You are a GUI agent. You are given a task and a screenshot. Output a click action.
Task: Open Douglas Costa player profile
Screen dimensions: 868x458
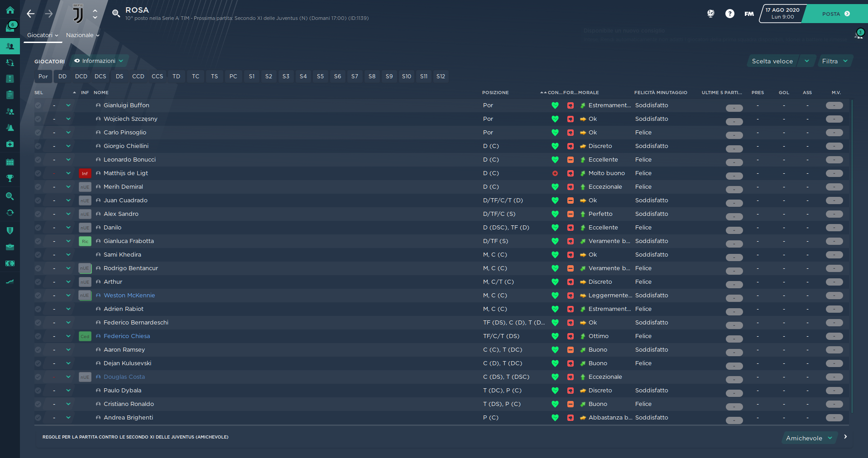124,377
